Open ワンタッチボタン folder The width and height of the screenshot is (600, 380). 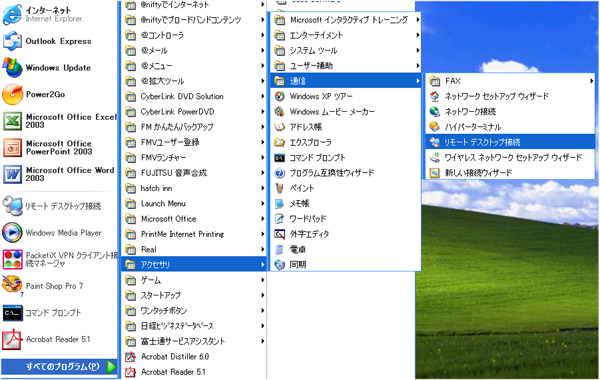(x=194, y=310)
